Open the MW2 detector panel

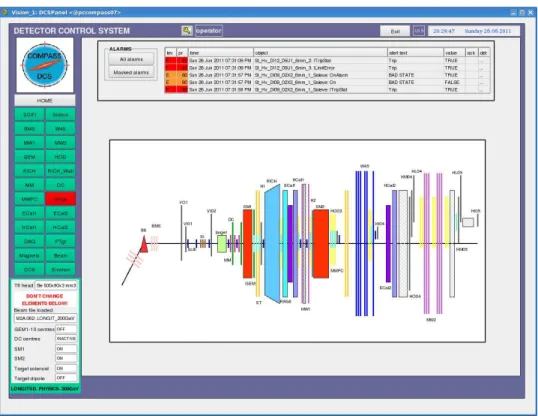click(x=60, y=143)
